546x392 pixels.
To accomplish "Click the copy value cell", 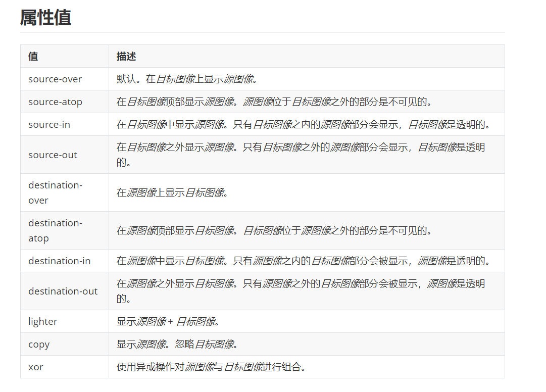I will click(x=38, y=344).
